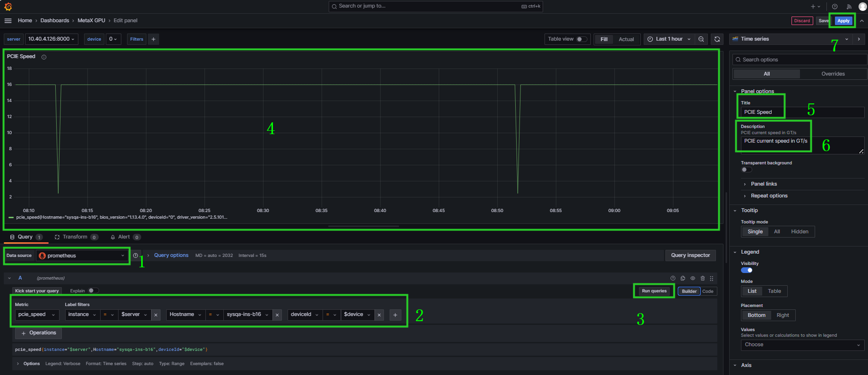
Task: Zoom out the time range
Action: (701, 39)
